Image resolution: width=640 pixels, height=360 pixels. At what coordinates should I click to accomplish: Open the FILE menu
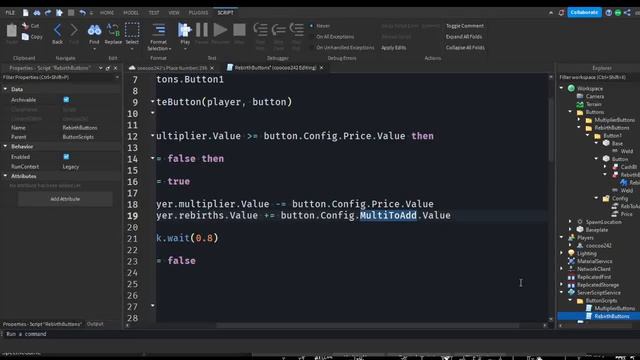(x=10, y=13)
